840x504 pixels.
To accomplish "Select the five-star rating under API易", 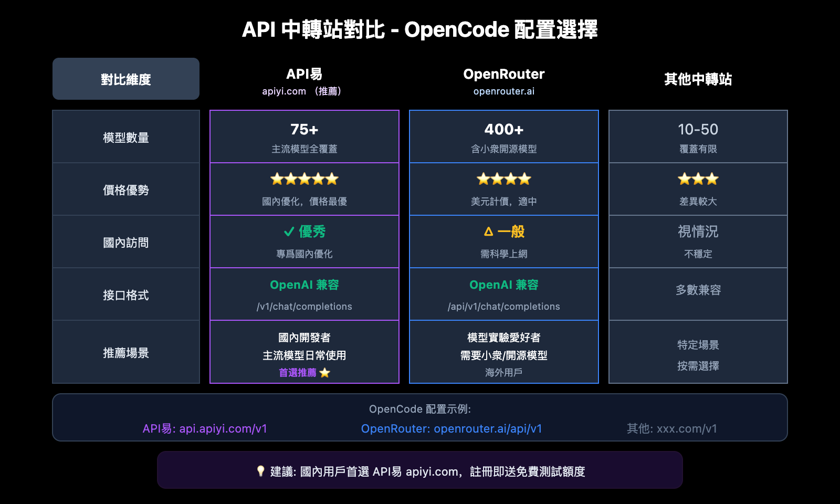I will coord(303,179).
